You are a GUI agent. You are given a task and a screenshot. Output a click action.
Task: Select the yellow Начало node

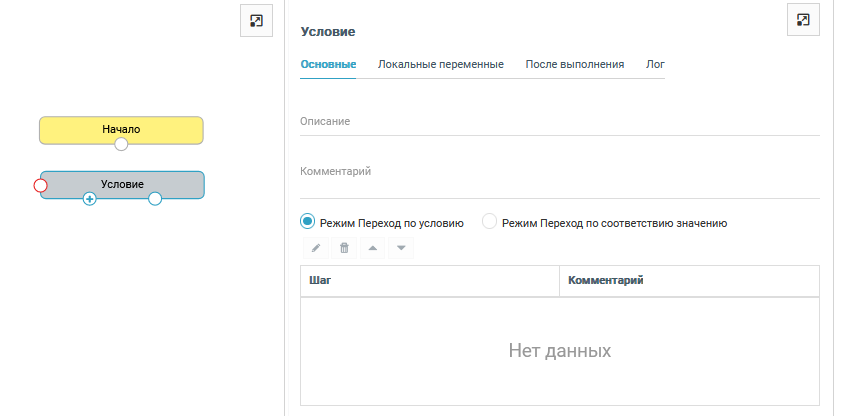pos(121,128)
